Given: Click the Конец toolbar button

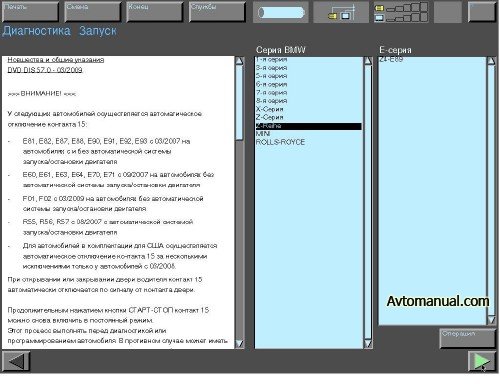Looking at the screenshot, I should (x=155, y=12).
